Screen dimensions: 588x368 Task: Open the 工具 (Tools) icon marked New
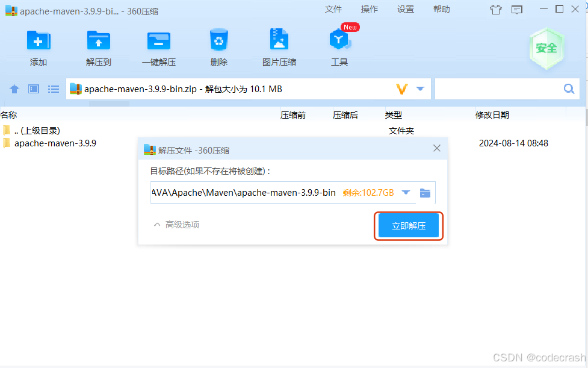pos(340,39)
